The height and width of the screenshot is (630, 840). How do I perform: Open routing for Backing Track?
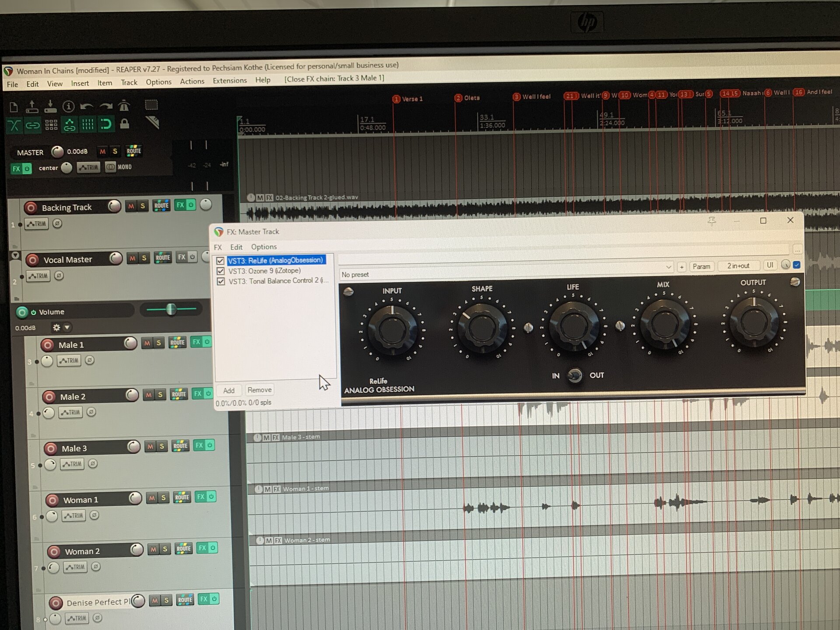pyautogui.click(x=161, y=205)
